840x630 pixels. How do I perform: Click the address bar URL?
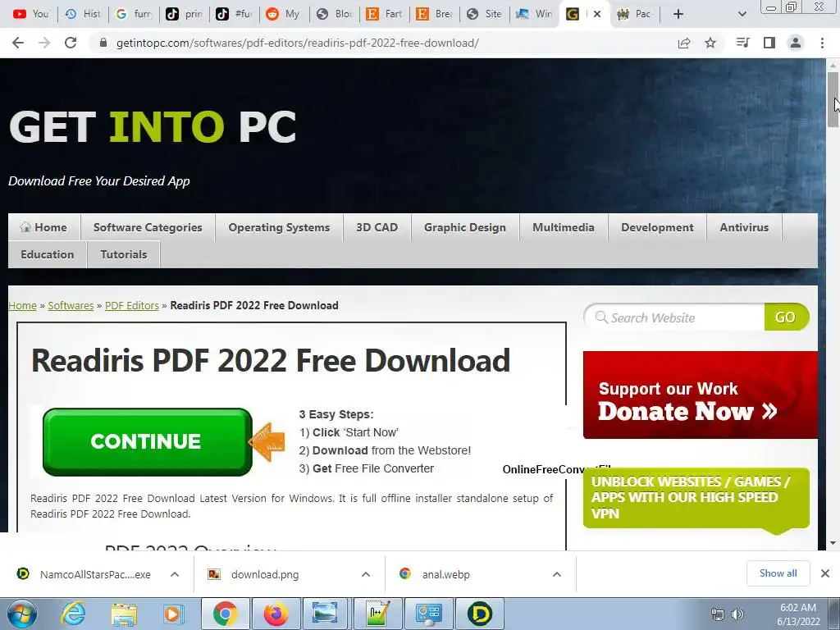coord(297,43)
